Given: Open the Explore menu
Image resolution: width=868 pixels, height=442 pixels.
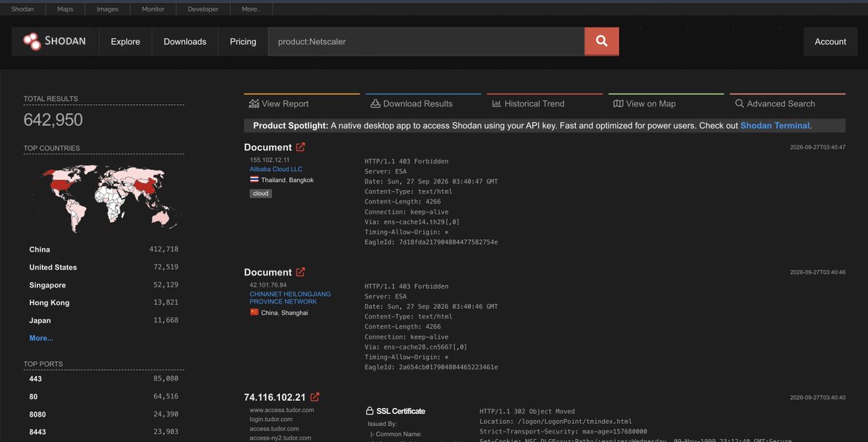Looking at the screenshot, I should [125, 41].
